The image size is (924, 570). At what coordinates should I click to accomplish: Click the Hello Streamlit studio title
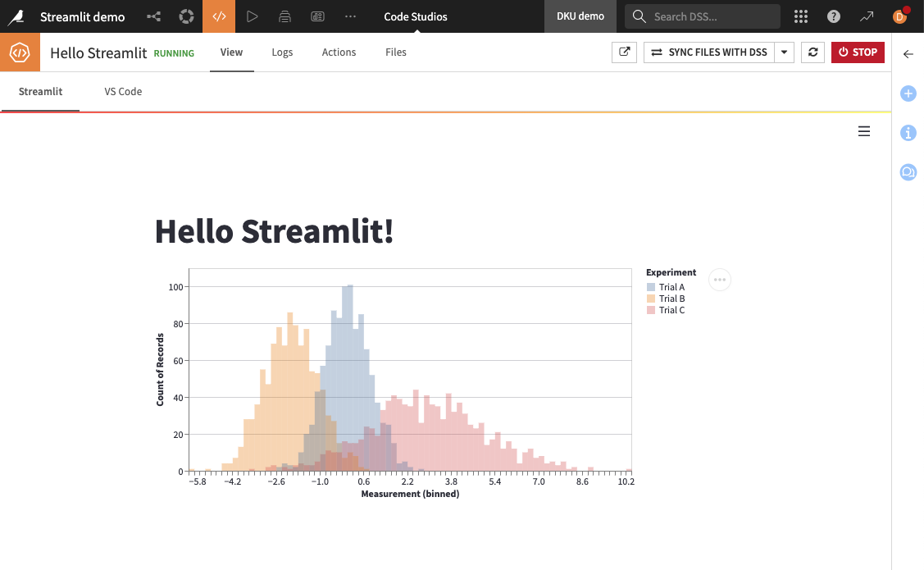[98, 53]
